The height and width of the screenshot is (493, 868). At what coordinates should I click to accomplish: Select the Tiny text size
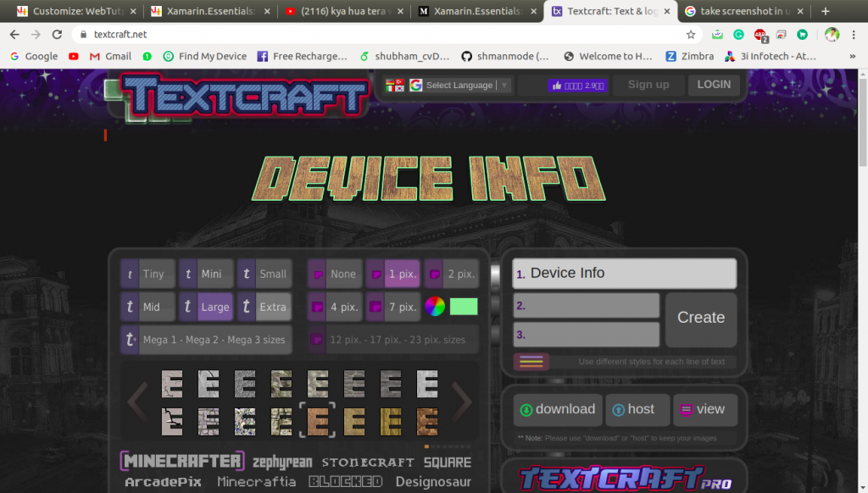coord(147,274)
